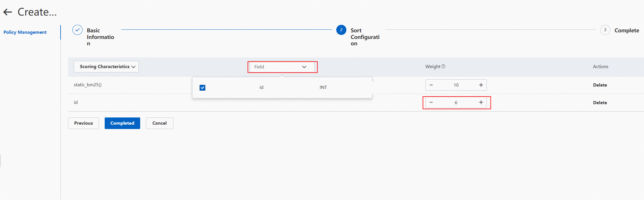The height and width of the screenshot is (200, 644).
Task: Click the back arrow beside Create
Action: coord(7,12)
